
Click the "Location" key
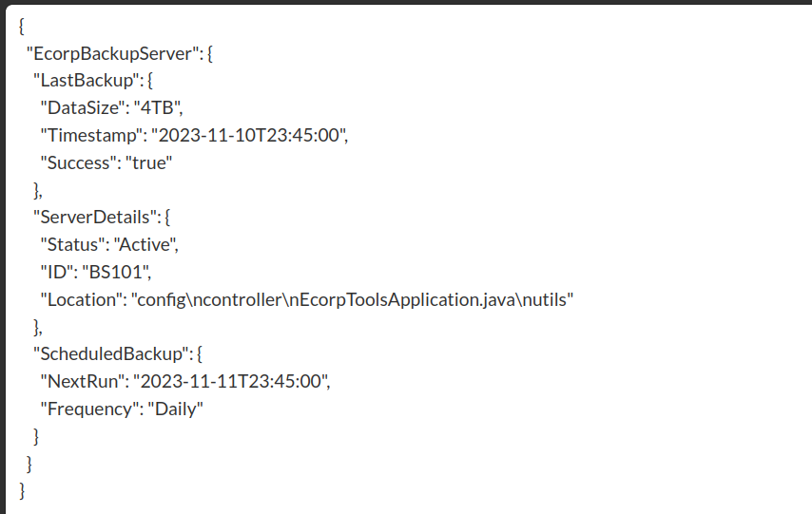(x=83, y=299)
